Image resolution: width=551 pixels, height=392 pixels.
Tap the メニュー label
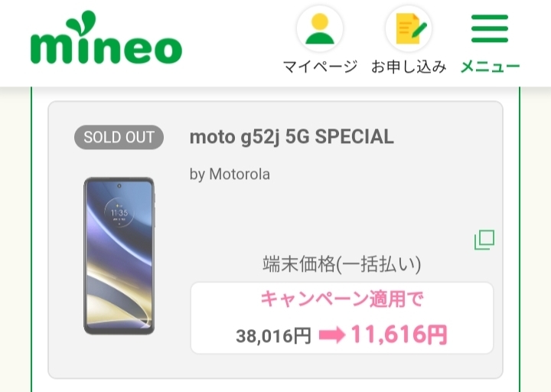490,67
